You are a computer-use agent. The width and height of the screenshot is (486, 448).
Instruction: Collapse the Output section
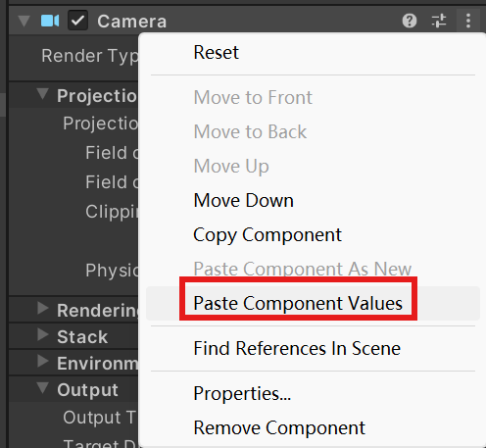coord(42,388)
